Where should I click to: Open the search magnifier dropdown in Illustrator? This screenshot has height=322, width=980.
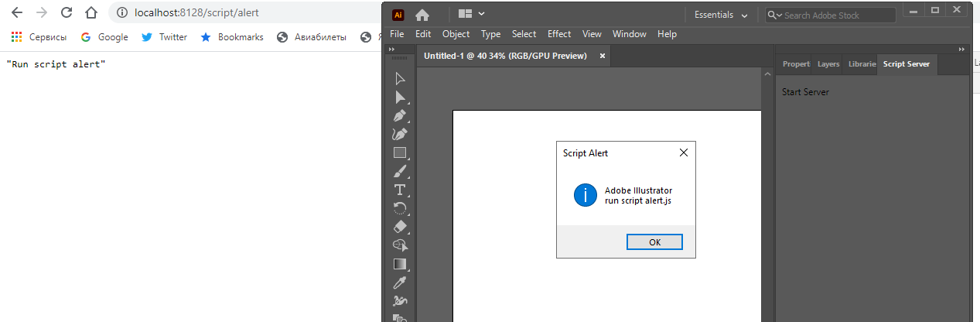(x=773, y=15)
